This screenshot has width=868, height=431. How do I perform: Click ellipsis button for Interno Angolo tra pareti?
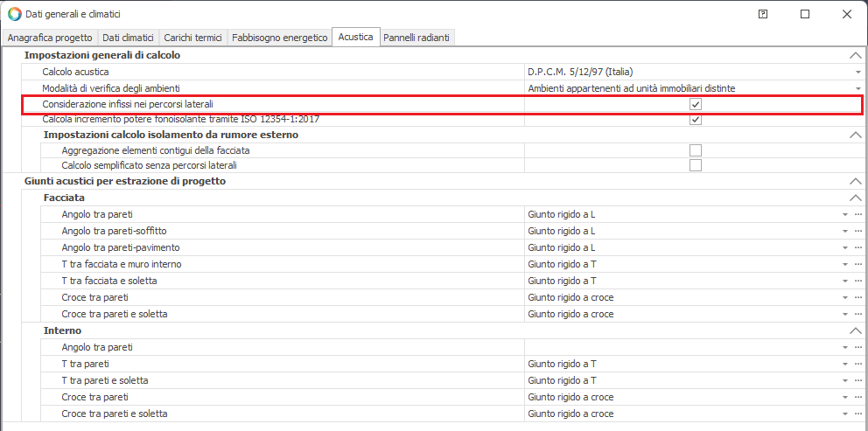[x=857, y=347]
